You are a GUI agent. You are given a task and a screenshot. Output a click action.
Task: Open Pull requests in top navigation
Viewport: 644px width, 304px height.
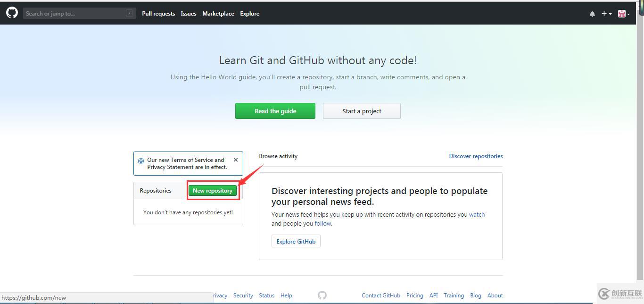(x=158, y=14)
